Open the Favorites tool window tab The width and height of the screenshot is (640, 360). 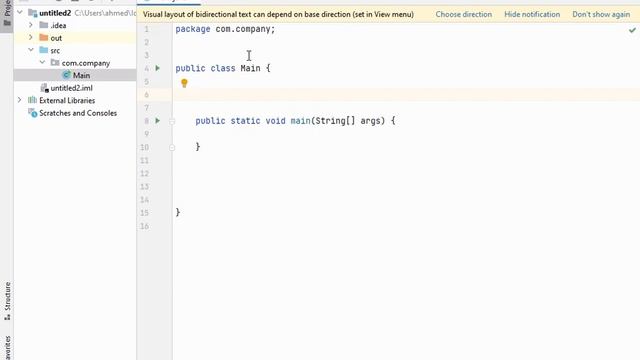tap(7, 347)
